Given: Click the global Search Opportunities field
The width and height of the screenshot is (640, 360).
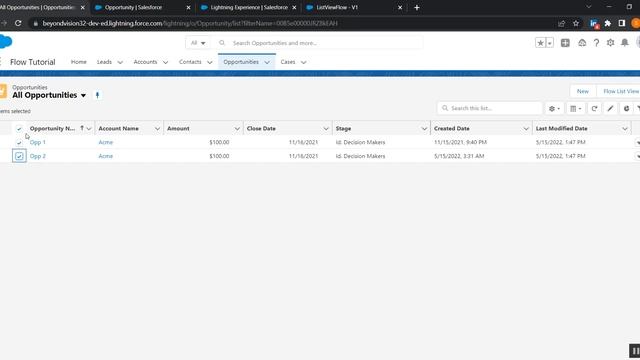Looking at the screenshot, I should tap(318, 43).
